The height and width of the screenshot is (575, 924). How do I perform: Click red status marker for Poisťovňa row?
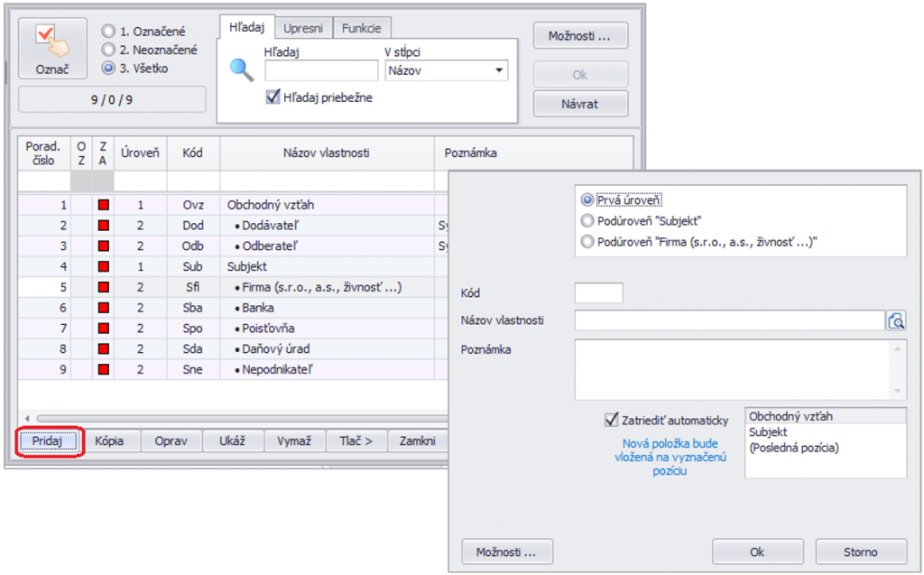[x=103, y=329]
